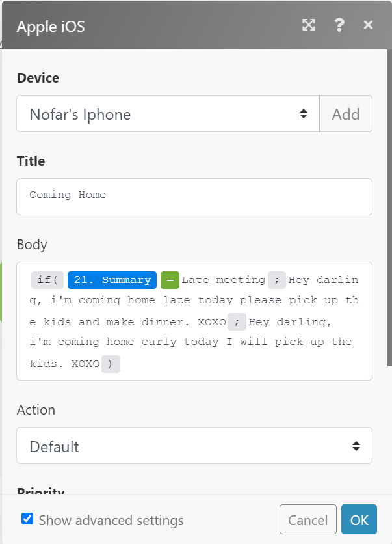Image resolution: width=392 pixels, height=544 pixels.
Task: Click the closing parenthesis pill in Body
Action: click(111, 364)
